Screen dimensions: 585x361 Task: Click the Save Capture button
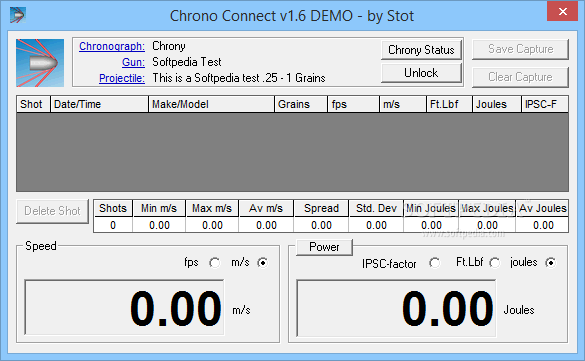click(520, 49)
